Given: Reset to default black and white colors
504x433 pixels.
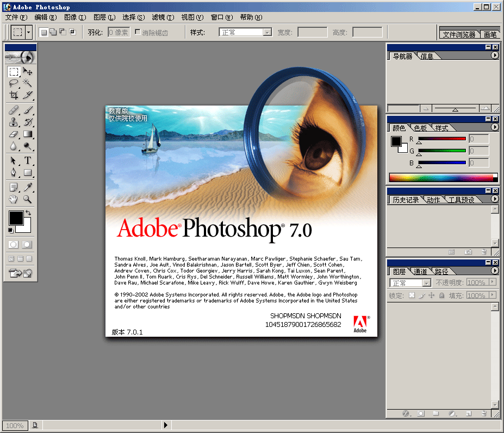Looking at the screenshot, I should tap(11, 230).
